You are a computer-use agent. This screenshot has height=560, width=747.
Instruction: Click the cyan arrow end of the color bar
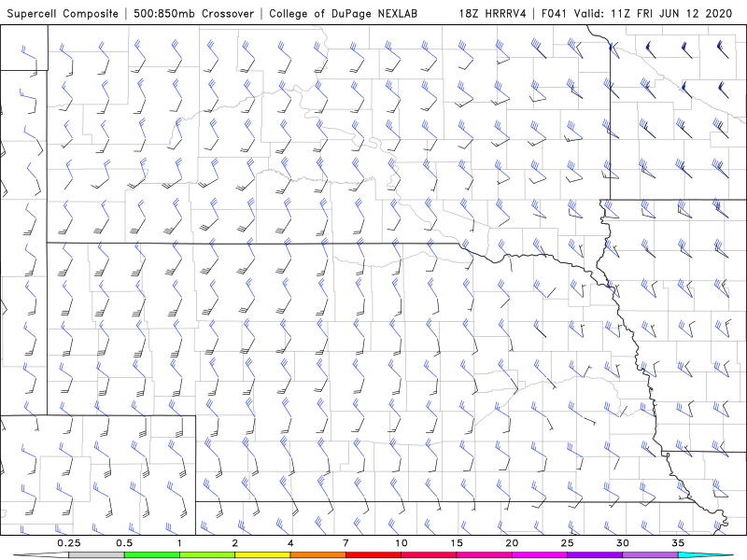(x=706, y=555)
